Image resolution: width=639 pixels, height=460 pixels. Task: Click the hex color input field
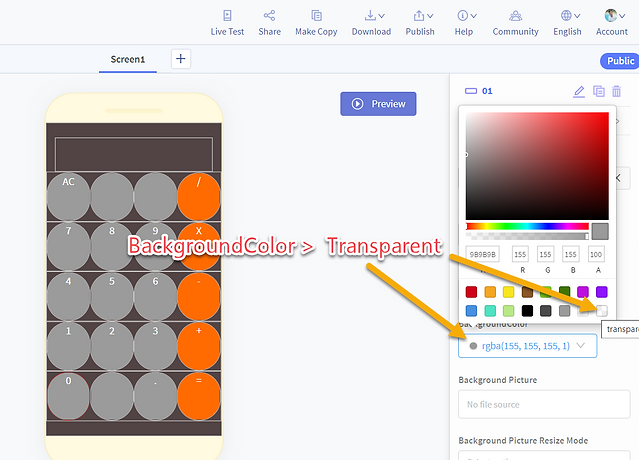483,254
